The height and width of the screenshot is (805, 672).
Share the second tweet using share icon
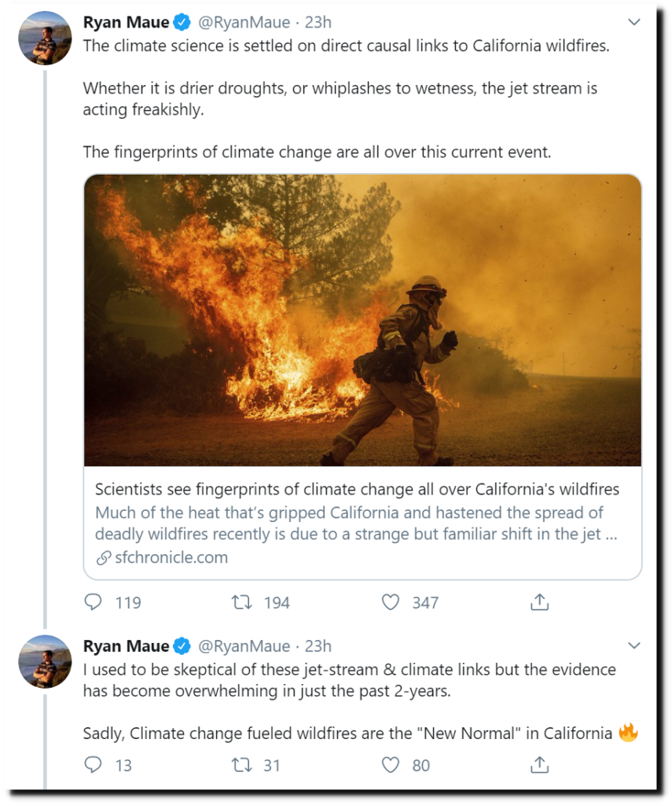[539, 764]
